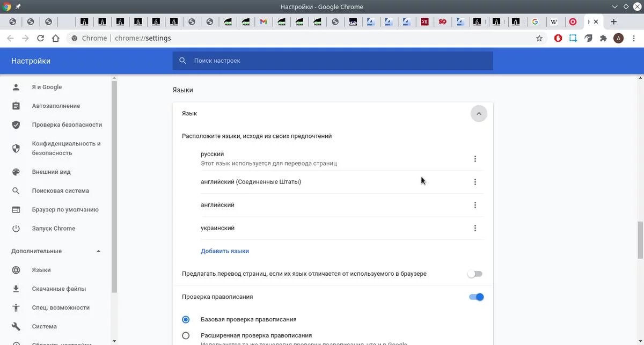Open the user profile avatar
Viewport: 644px width, 345px height.
[x=618, y=38]
